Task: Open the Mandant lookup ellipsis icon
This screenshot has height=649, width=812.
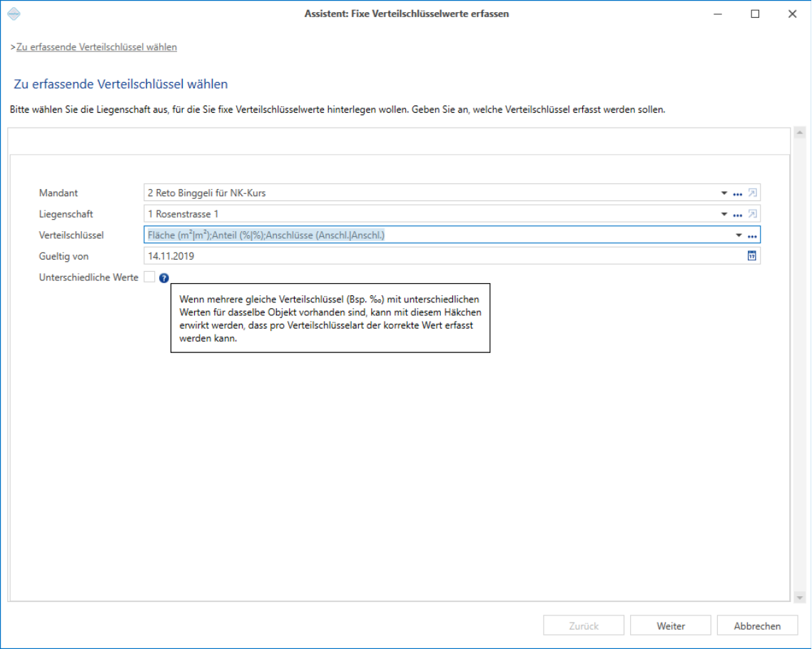Action: point(737,193)
